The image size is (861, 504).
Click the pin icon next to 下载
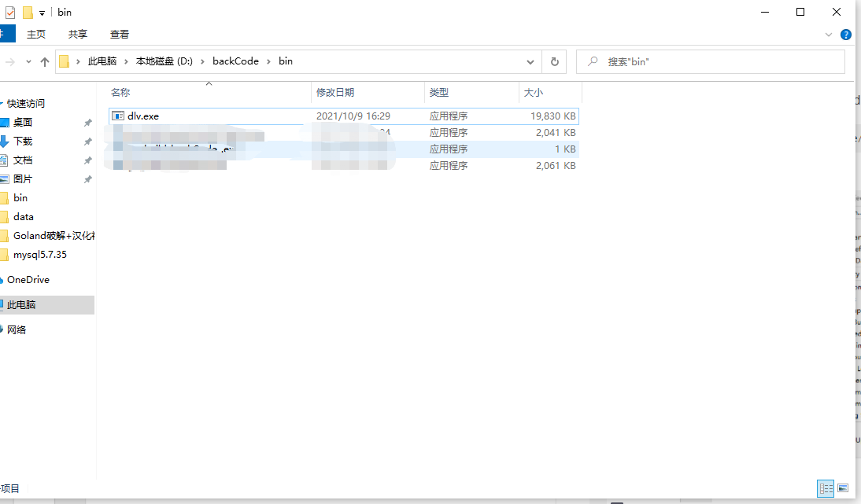87,142
